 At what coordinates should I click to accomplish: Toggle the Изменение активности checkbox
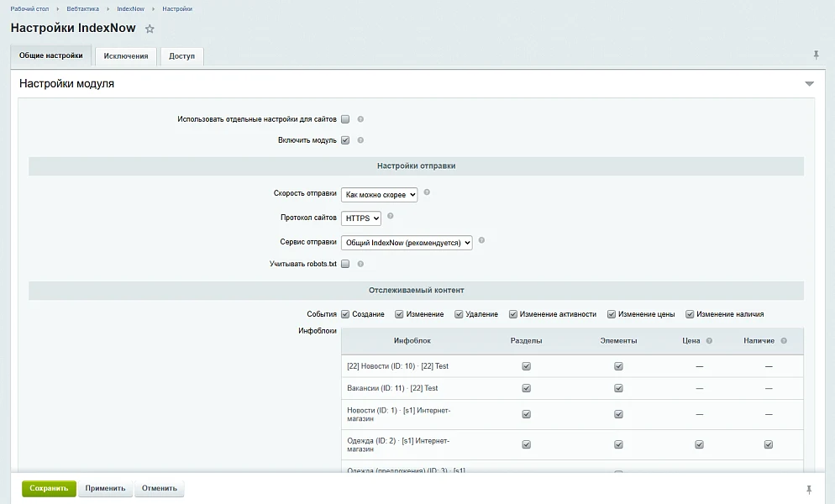click(x=512, y=314)
